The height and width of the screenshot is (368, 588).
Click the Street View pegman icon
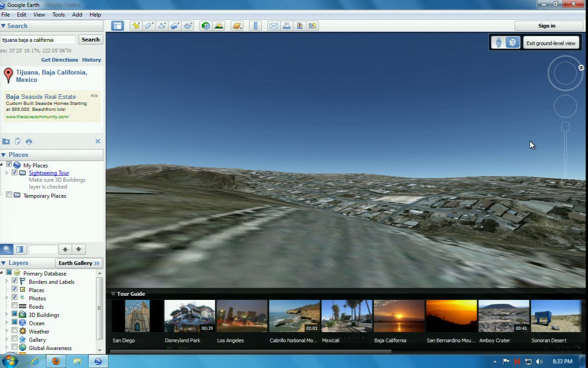click(x=498, y=43)
